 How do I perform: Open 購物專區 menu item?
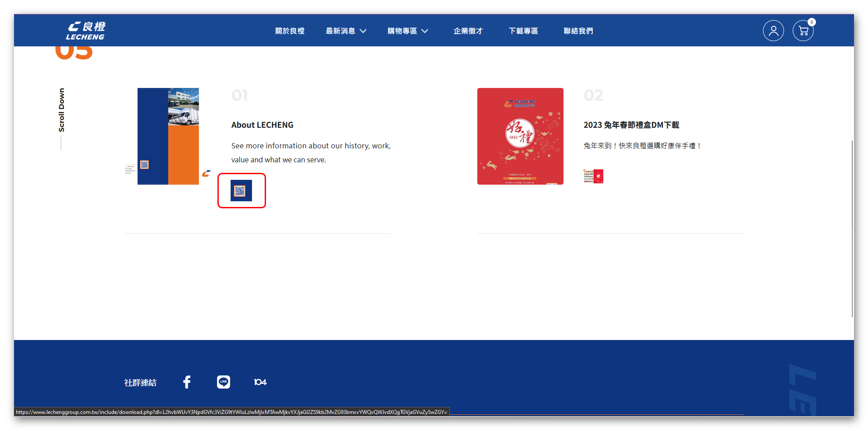[x=402, y=31]
